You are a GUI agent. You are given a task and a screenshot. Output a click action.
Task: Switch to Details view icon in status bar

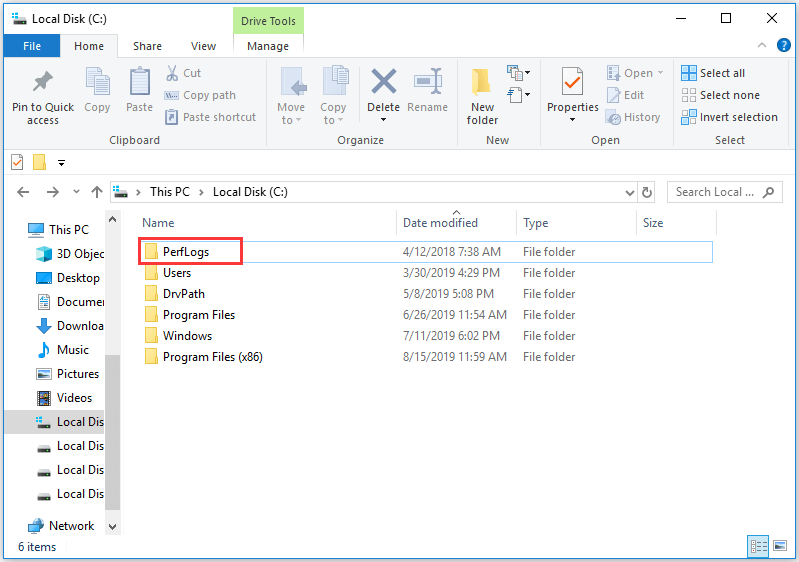(x=758, y=547)
